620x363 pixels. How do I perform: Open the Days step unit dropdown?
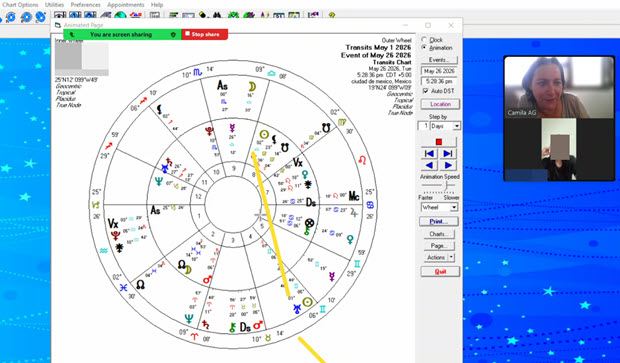457,126
